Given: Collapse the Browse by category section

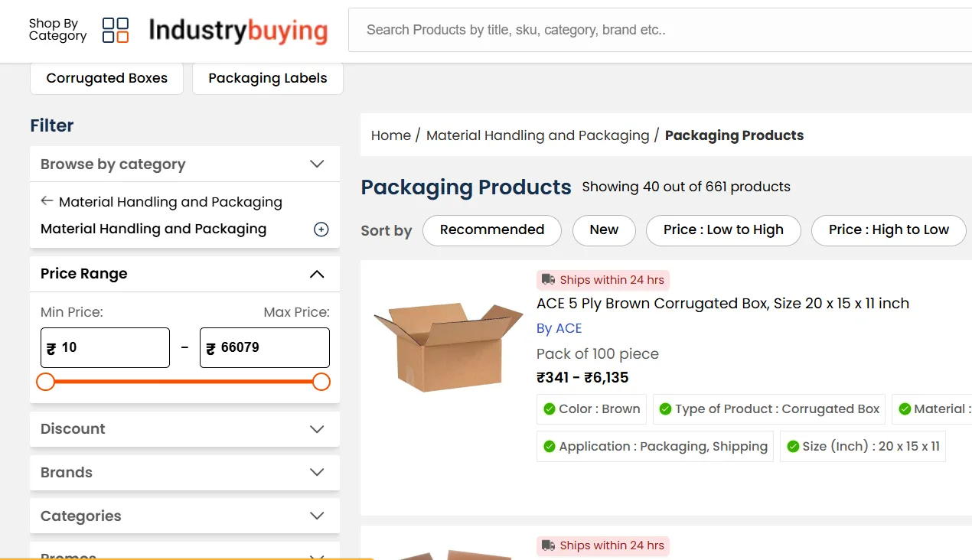Looking at the screenshot, I should point(317,164).
